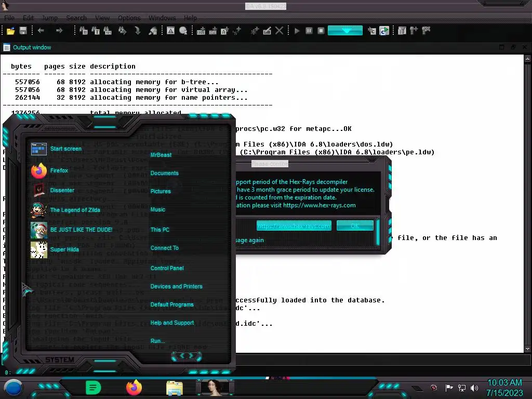Screen dimensions: 532x399
Task: Open the Help menu
Action: point(190,18)
